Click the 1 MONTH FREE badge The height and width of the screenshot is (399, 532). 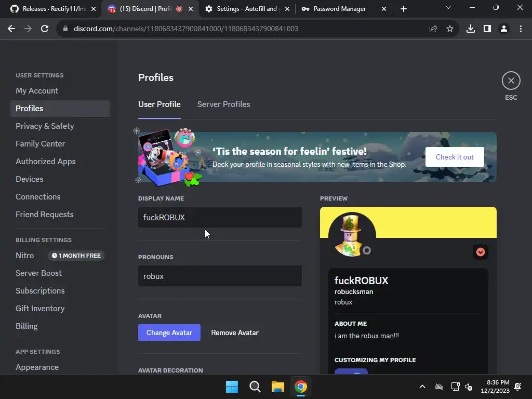click(76, 256)
